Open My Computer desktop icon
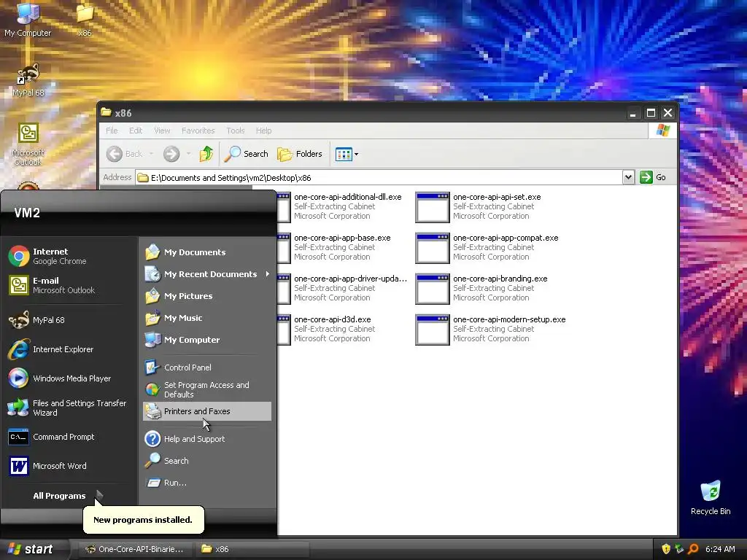Image resolution: width=747 pixels, height=560 pixels. (x=28, y=20)
